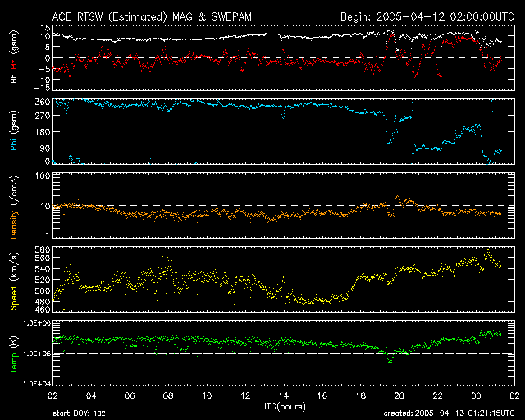The height and width of the screenshot is (420, 525).
Task: Click the "270" tick on the Phi axis
Action: pyautogui.click(x=43, y=116)
